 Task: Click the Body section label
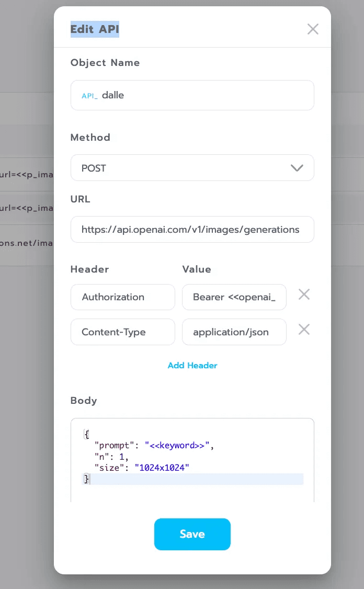coord(84,400)
